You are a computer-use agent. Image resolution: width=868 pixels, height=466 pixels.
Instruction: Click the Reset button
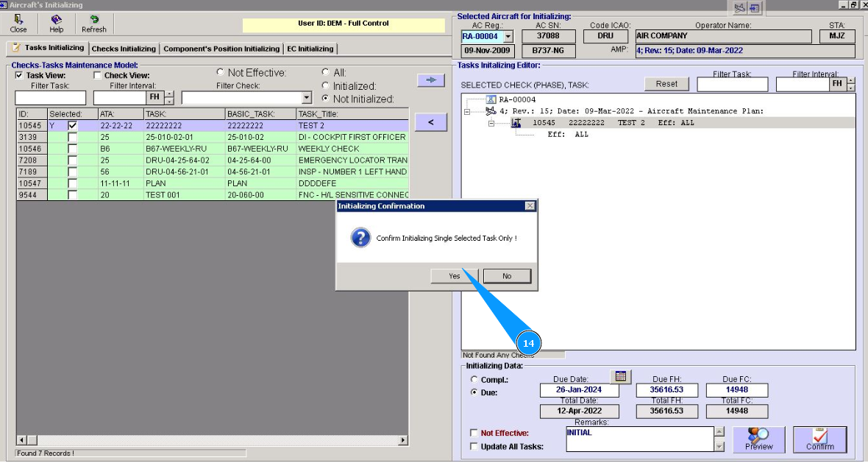coord(666,84)
